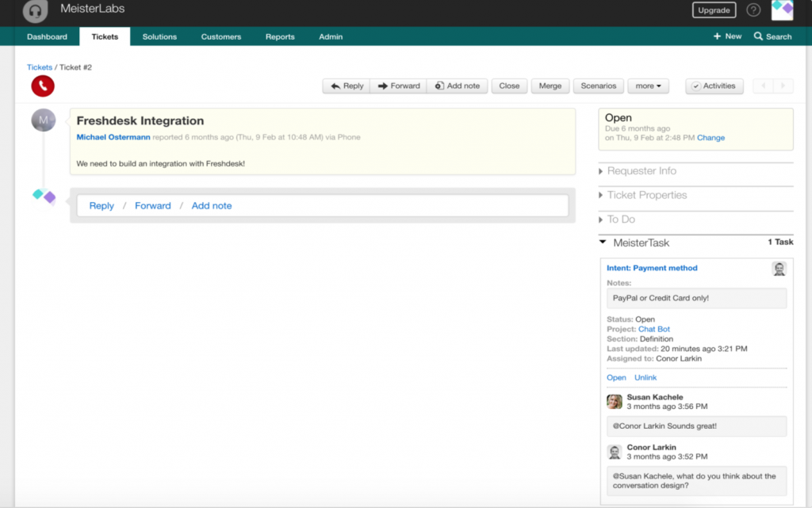Unlink the MeisterTask task
812x508 pixels.
[x=645, y=378]
